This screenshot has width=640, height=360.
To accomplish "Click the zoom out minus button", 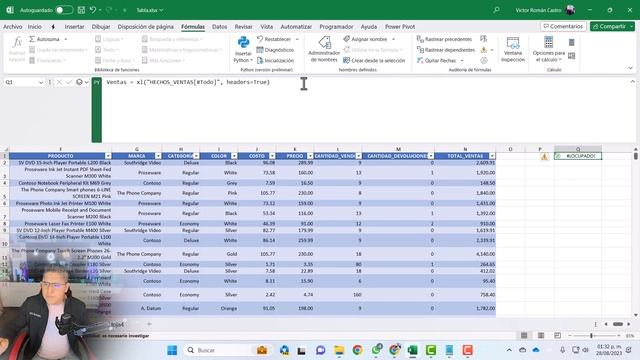I will pyautogui.click(x=570, y=336).
